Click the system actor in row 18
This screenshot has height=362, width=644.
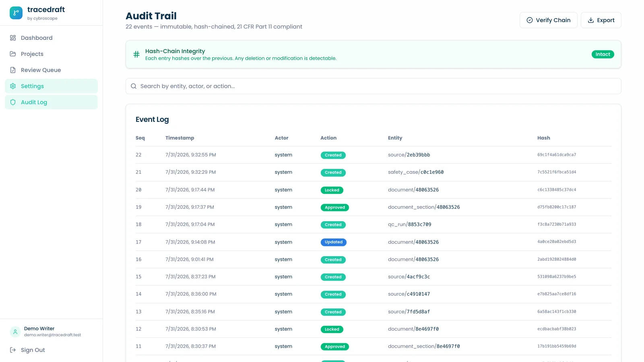pyautogui.click(x=283, y=224)
